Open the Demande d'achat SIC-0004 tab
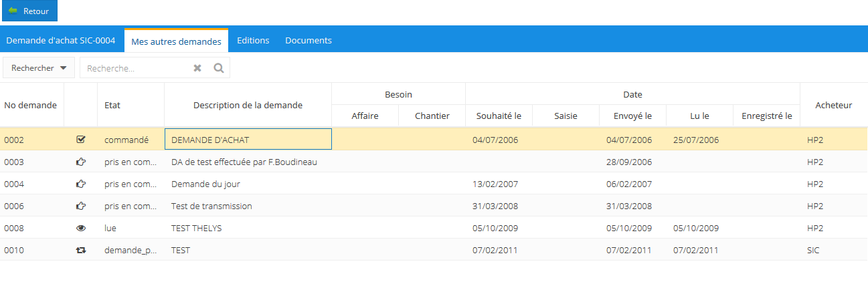Screen dimensions: 868x302 pos(61,40)
